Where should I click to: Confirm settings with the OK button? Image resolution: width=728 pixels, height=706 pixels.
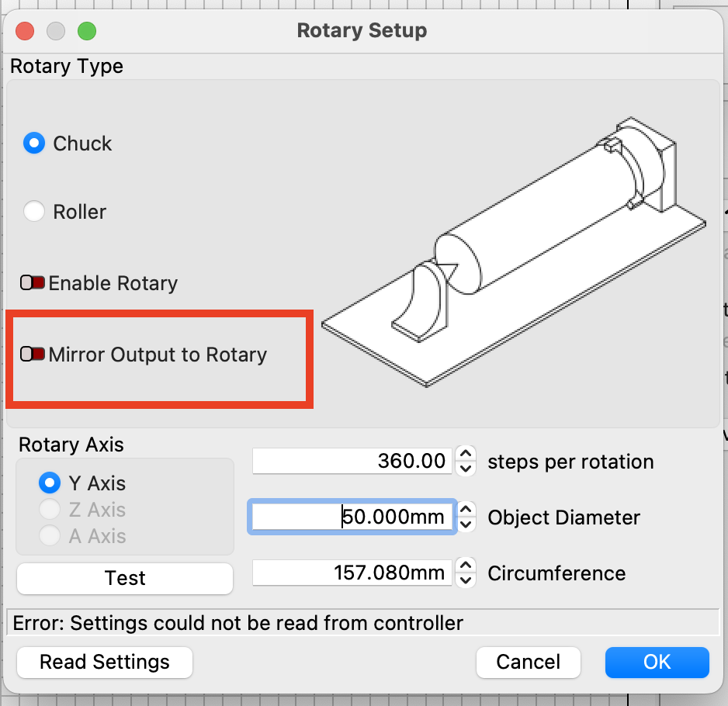tap(657, 663)
